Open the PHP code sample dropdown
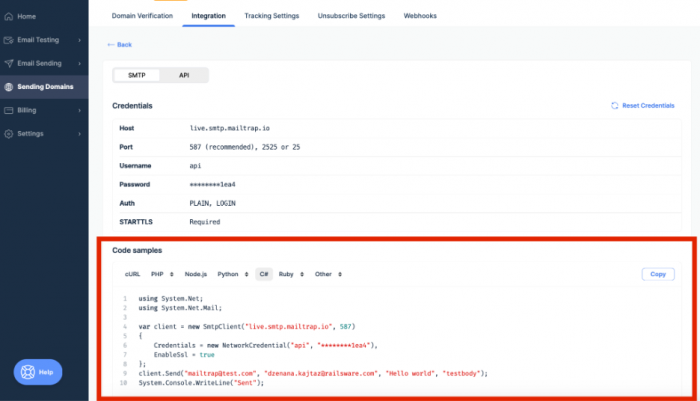 [162, 274]
